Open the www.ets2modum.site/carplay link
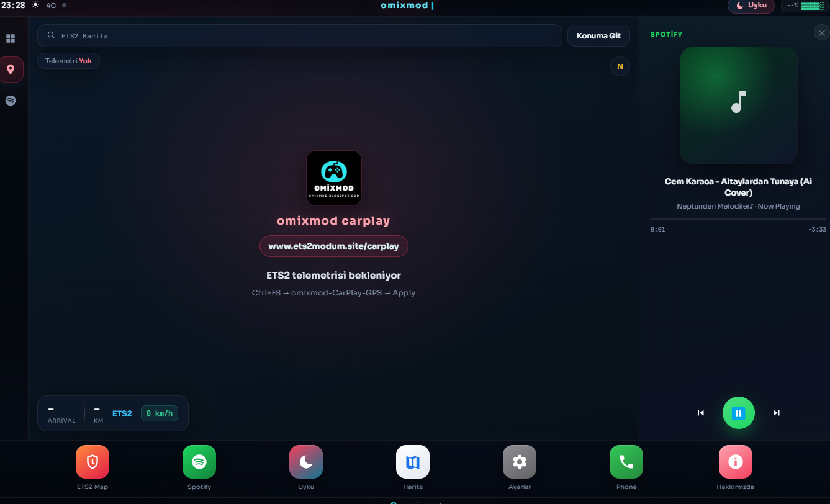This screenshot has width=830, height=504. pyautogui.click(x=334, y=246)
